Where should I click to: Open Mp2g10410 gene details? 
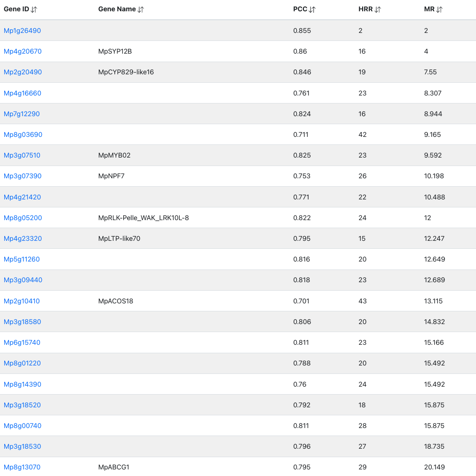(22, 301)
